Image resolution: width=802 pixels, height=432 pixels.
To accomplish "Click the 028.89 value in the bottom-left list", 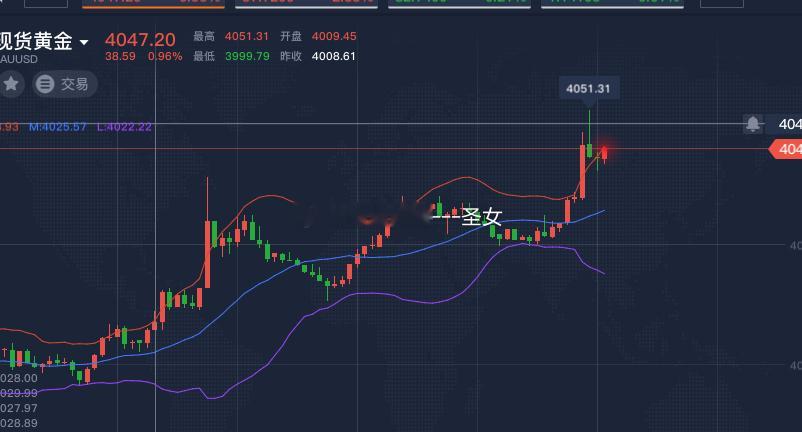I will tap(18, 423).
